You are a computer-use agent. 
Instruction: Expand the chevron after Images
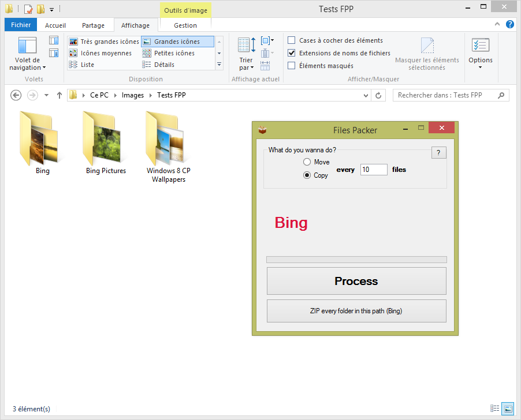[151, 95]
